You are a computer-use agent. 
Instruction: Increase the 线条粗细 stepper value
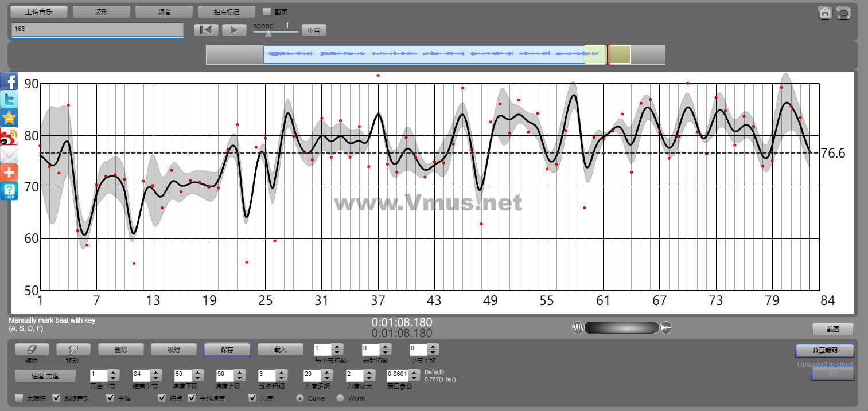(282, 373)
